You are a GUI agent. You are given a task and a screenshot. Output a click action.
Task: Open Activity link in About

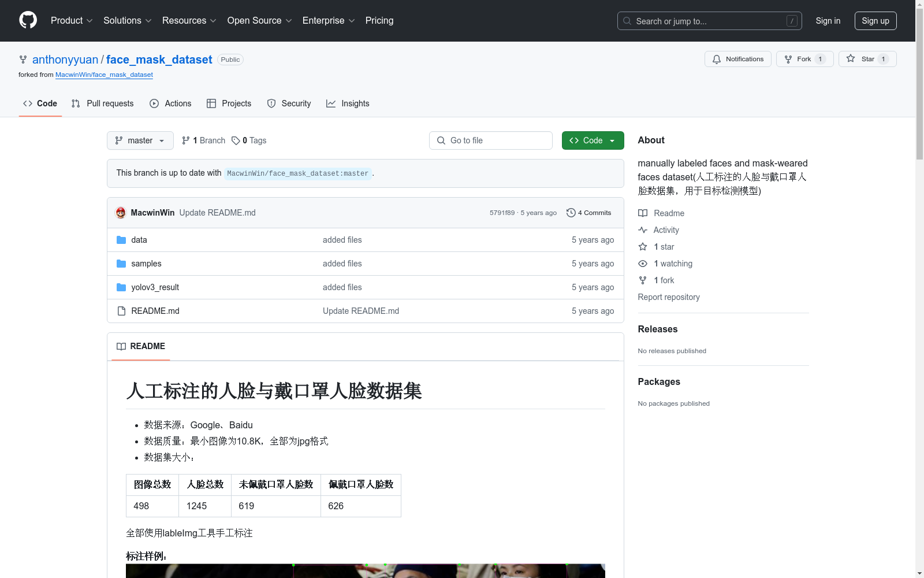click(658, 230)
